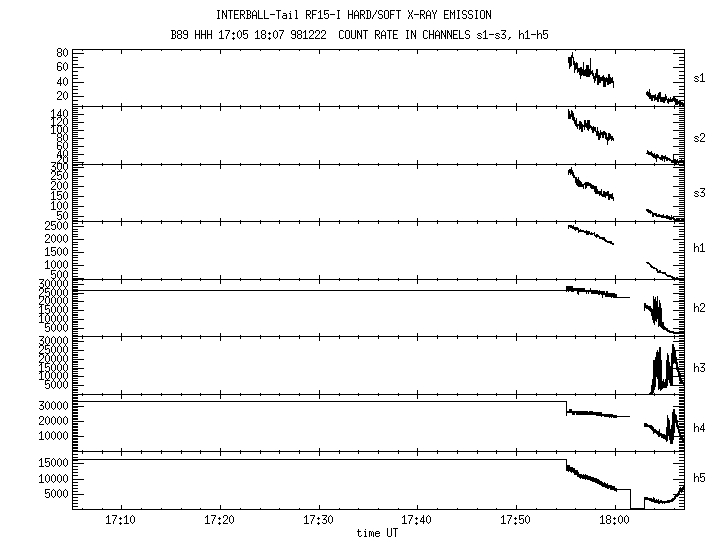This screenshot has width=720, height=550.
Task: Pick the h4 channel label
Action: pos(702,427)
